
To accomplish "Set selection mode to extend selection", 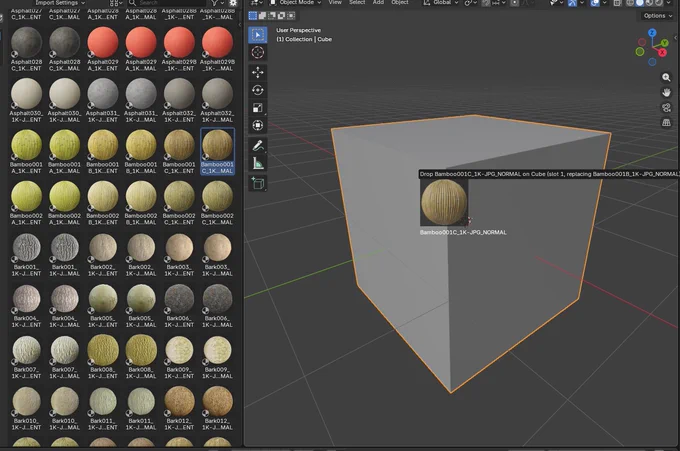I will pos(262,16).
